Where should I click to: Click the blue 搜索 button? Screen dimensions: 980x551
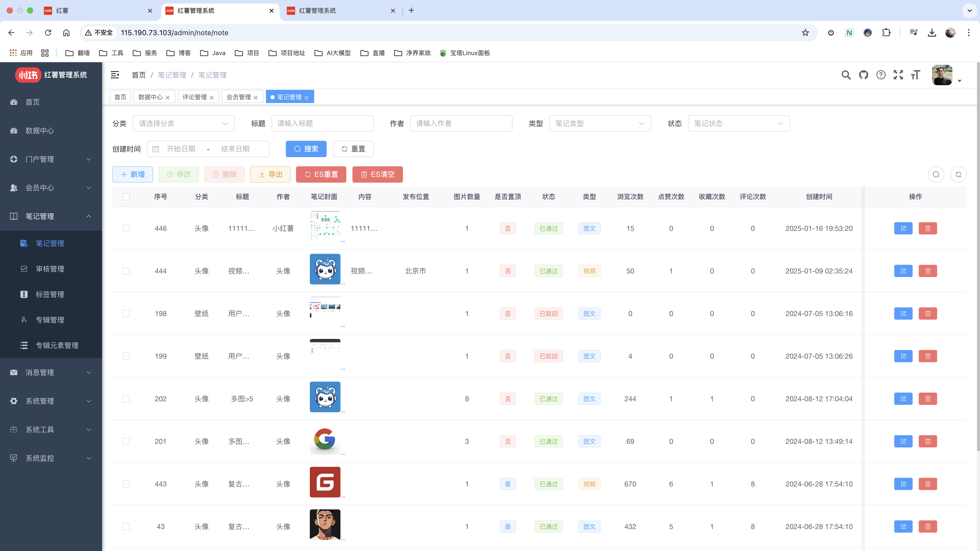[x=306, y=149]
